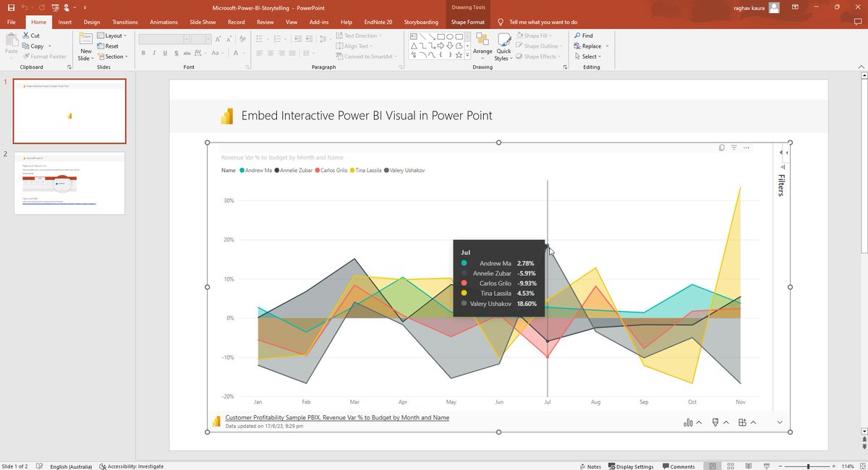Open the Insert tab
868x470 pixels.
[x=65, y=22]
